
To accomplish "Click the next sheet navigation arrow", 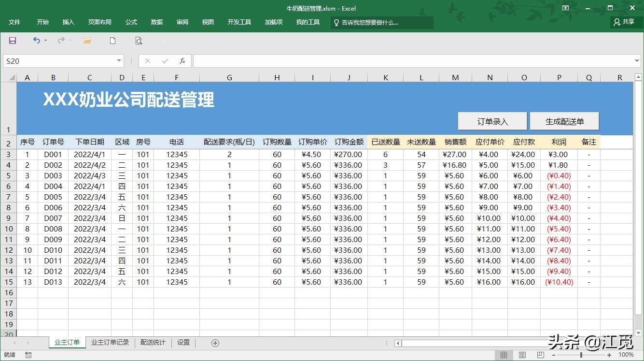I will [x=28, y=343].
